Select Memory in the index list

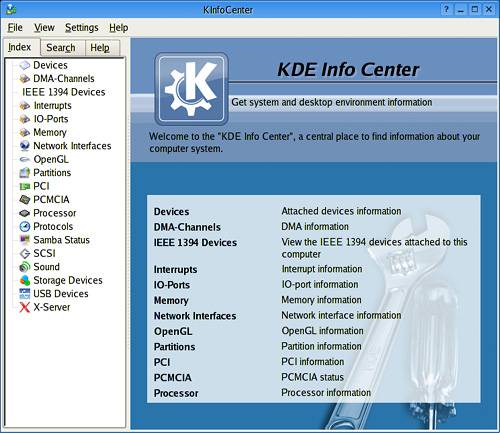[x=50, y=132]
